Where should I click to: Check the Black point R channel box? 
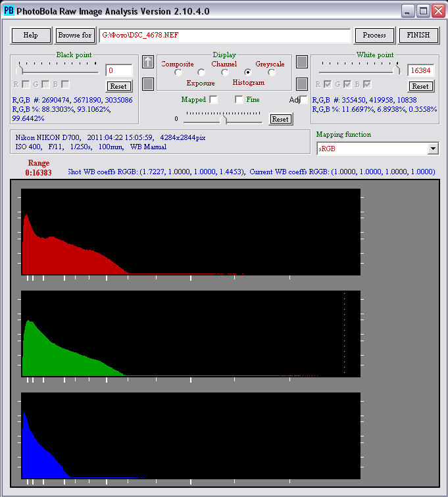(x=26, y=84)
